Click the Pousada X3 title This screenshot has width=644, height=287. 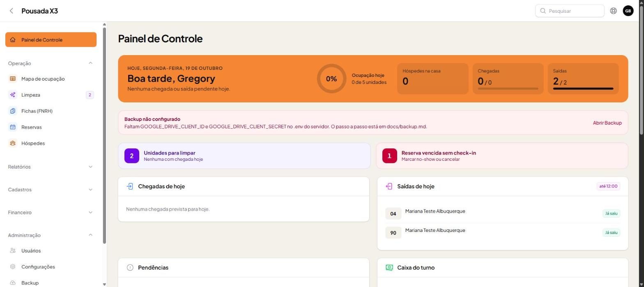39,11
